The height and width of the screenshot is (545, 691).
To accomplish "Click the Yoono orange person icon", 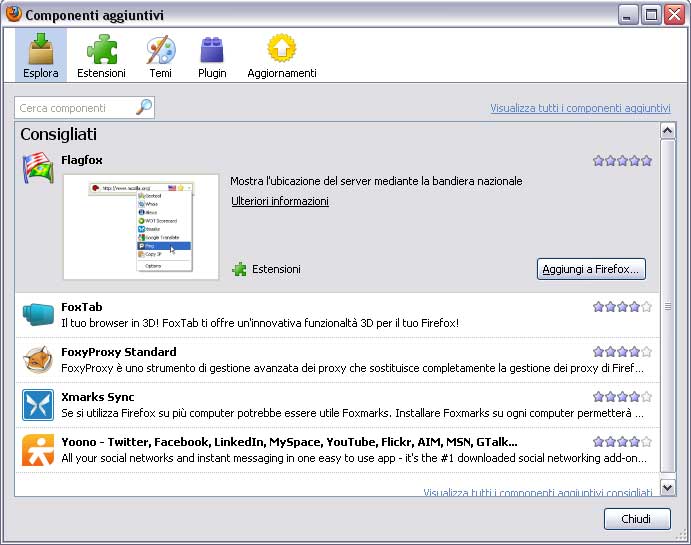I will (x=38, y=450).
